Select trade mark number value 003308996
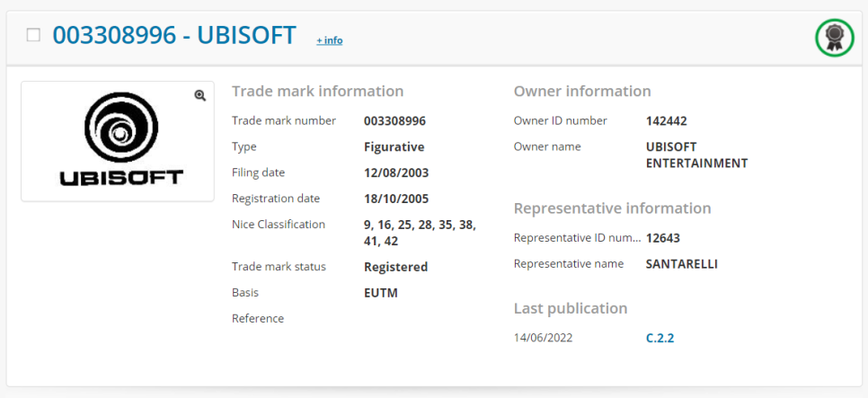 394,121
